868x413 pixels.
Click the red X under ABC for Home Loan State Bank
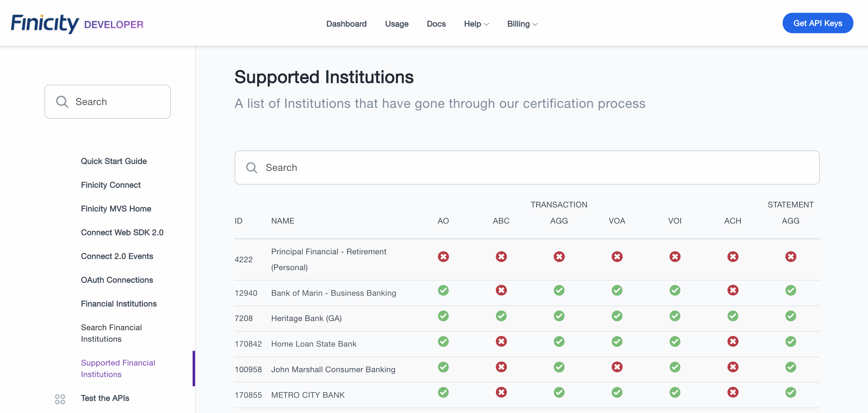click(501, 342)
